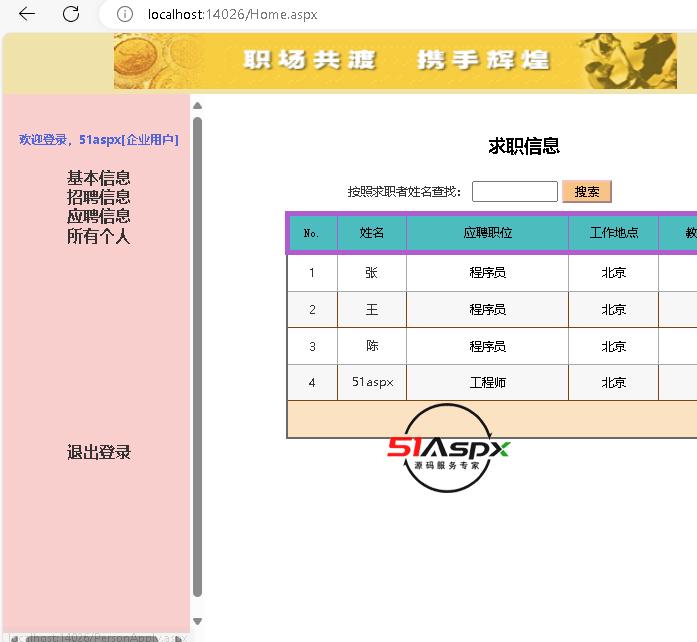Open site information icon in address bar
The height and width of the screenshot is (642, 697).
(124, 14)
